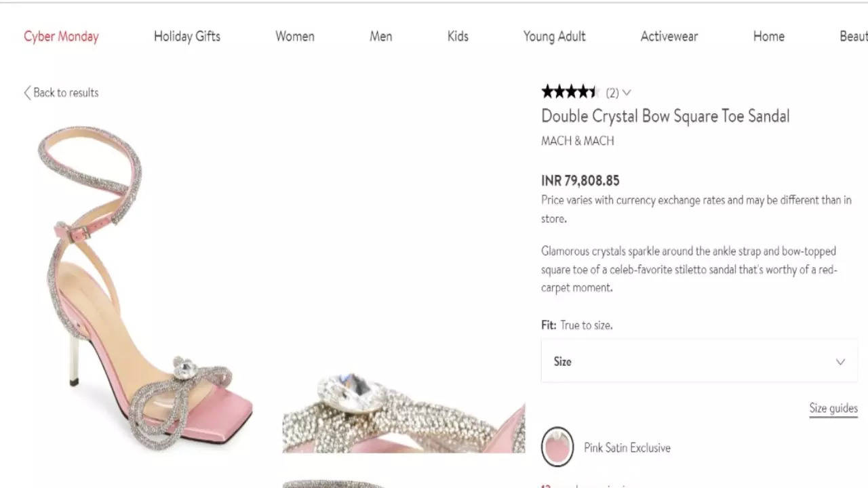Open the Size guides link
This screenshot has width=868, height=488.
pyautogui.click(x=833, y=408)
